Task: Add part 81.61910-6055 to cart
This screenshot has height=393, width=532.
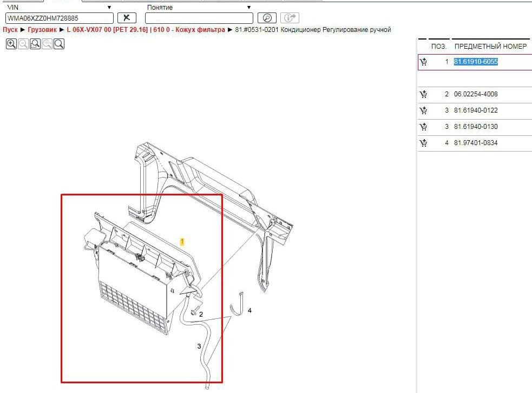Action: pyautogui.click(x=423, y=62)
